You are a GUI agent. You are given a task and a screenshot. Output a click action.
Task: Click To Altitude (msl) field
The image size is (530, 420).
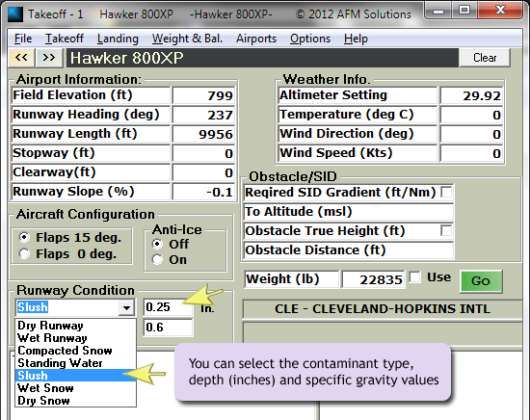tap(348, 212)
